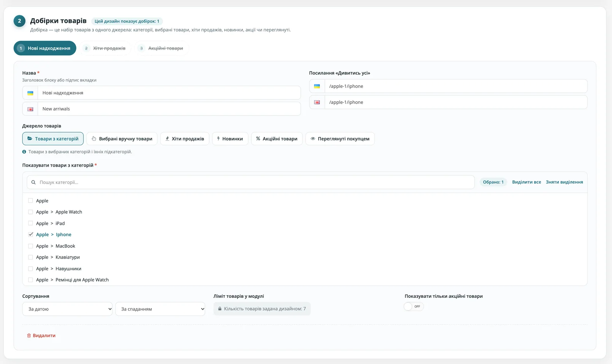Click the Видалити delete button
The image size is (612, 364).
(41, 336)
